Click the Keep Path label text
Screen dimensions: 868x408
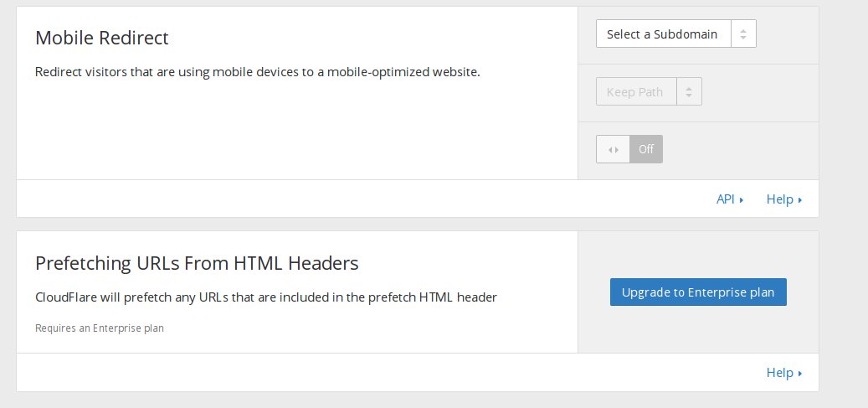[634, 92]
